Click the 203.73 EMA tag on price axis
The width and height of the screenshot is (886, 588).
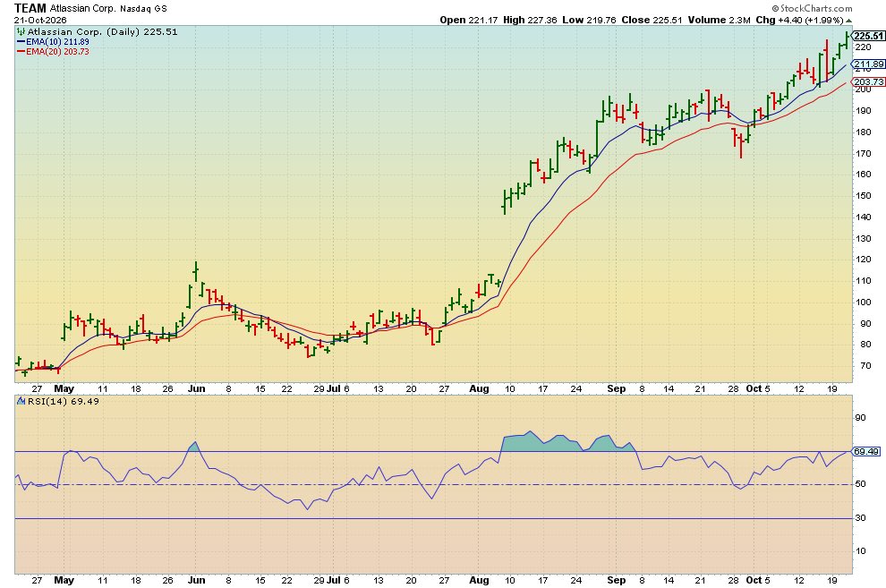tap(868, 82)
